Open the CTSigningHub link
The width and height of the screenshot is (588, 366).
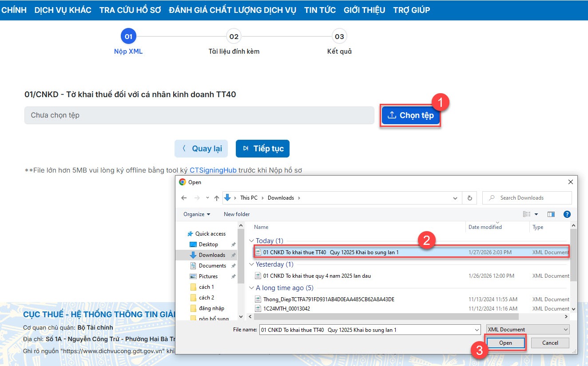click(x=213, y=170)
